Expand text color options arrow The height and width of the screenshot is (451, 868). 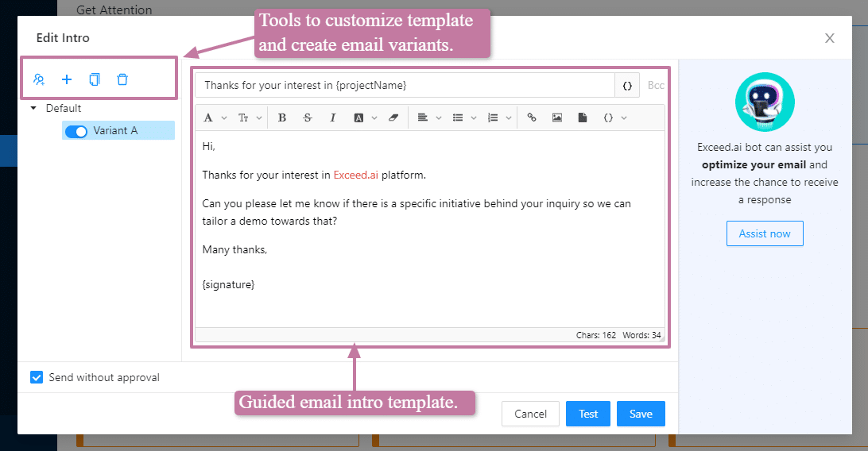click(x=374, y=118)
